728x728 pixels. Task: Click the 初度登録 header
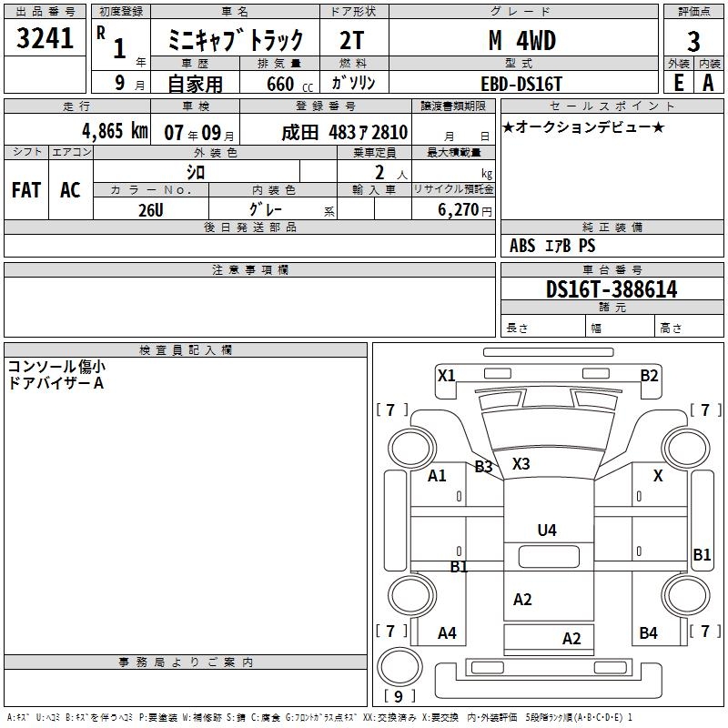point(121,12)
